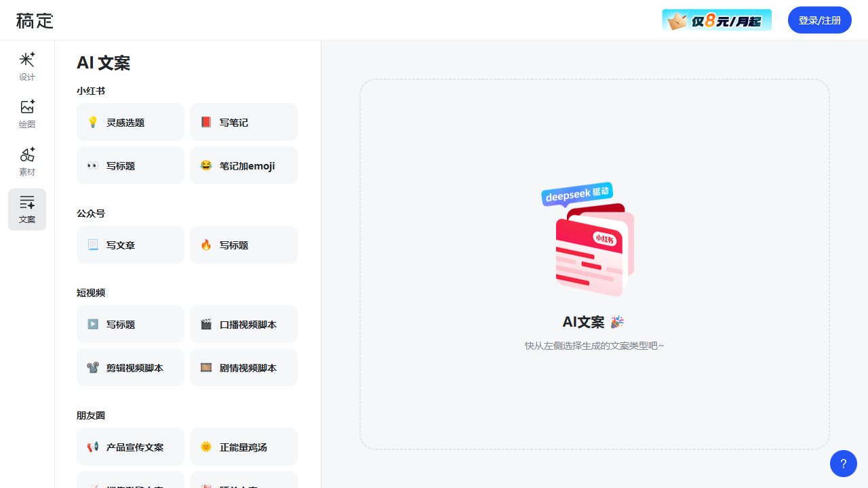
Task: Select 写文章 under 公众号
Action: coord(130,245)
